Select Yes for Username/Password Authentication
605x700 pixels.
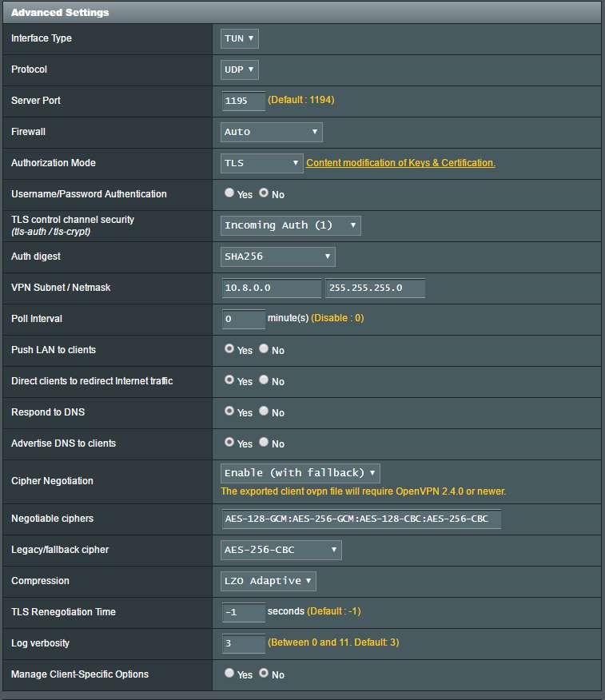[x=230, y=193]
